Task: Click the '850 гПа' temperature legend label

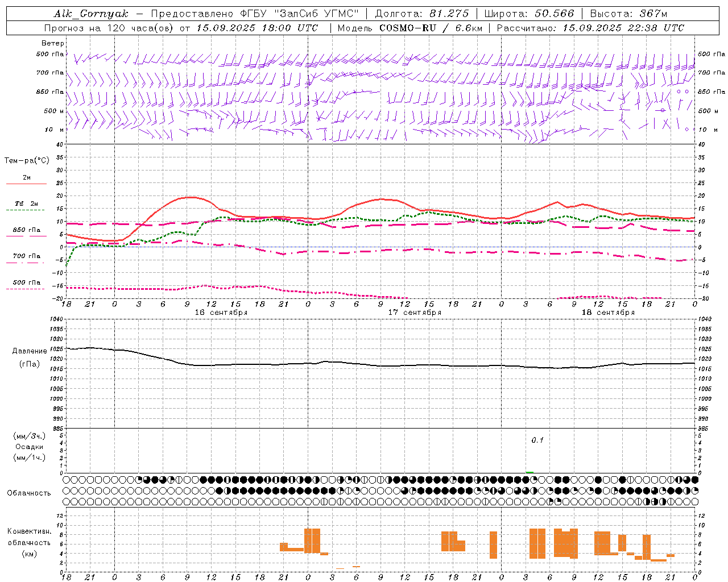Action: 26,230
